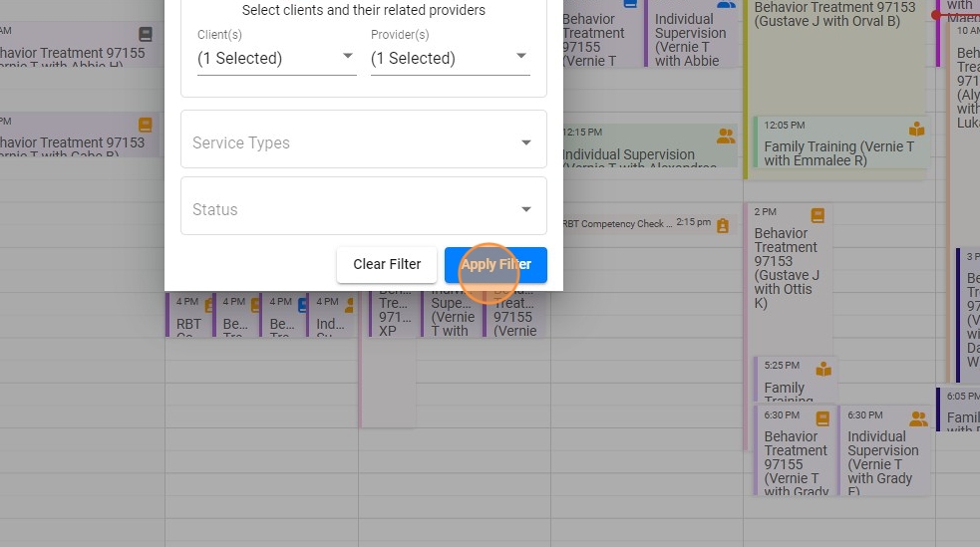Open the Provider(s) dropdown
This screenshot has height=547, width=980.
(x=450, y=58)
